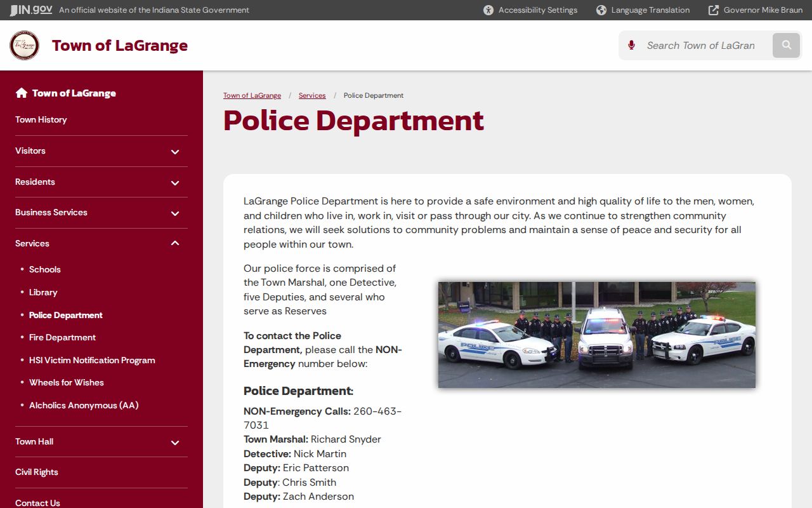Open Visitors in sidebar
Image resolution: width=812 pixels, height=508 pixels.
point(30,150)
